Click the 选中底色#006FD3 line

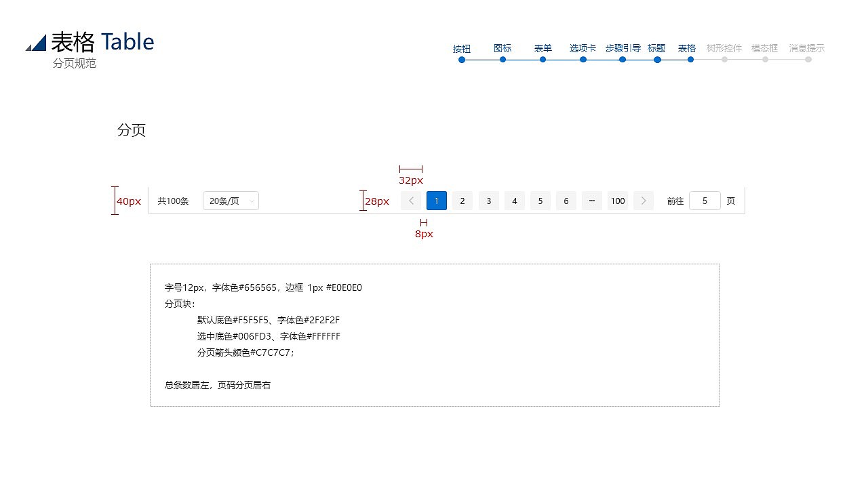tap(269, 336)
